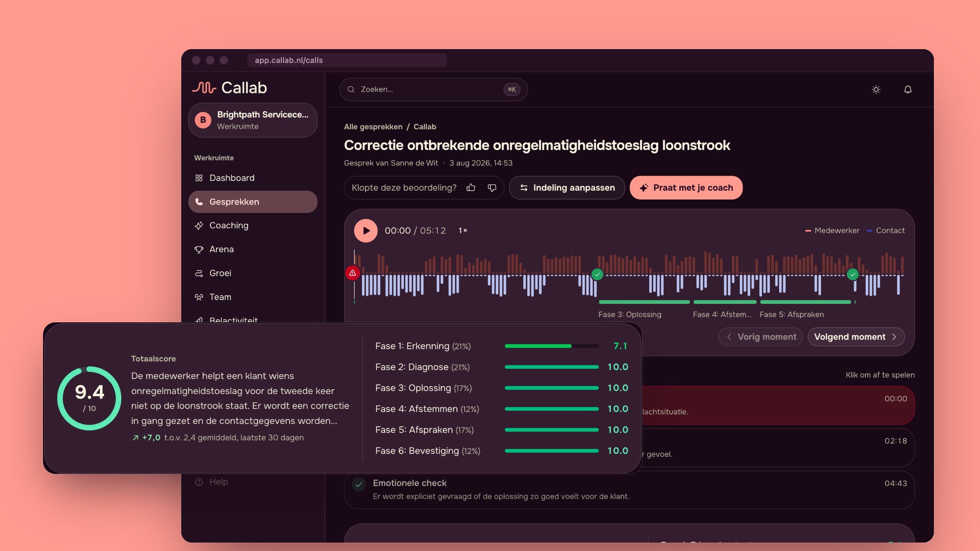Select the red warning marker on the waveform
980x551 pixels.
pos(353,273)
